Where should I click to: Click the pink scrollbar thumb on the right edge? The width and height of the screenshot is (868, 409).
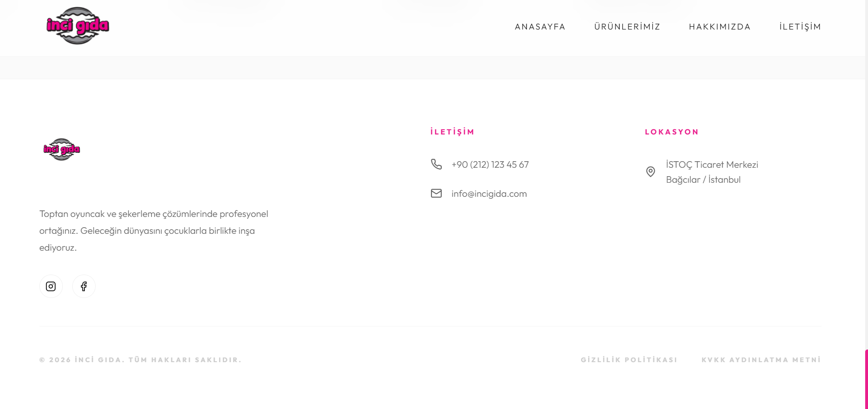pos(866,379)
